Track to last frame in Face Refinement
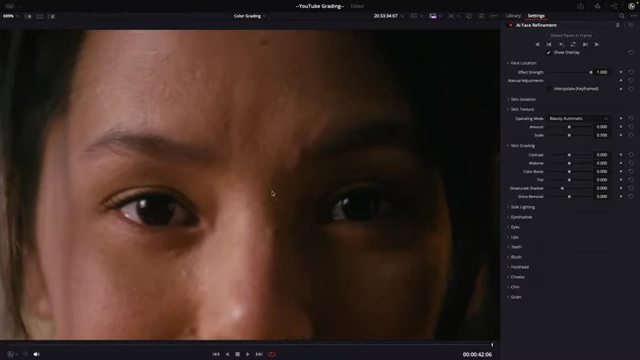The image size is (640, 360). click(x=585, y=44)
